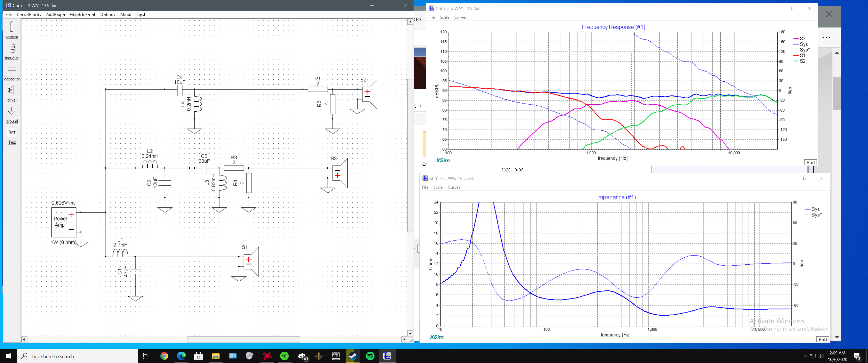Open File menu in Frequency Response window
This screenshot has width=868, height=363.
tap(431, 17)
